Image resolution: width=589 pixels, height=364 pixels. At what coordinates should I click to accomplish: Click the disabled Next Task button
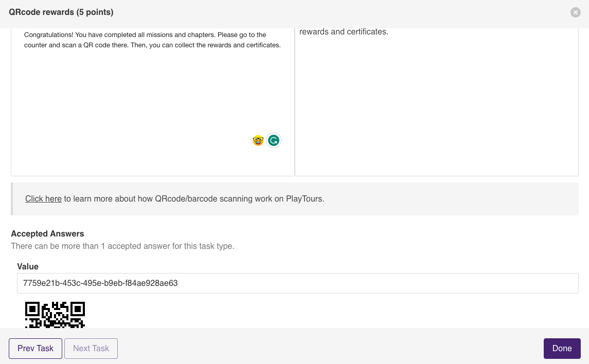point(91,348)
